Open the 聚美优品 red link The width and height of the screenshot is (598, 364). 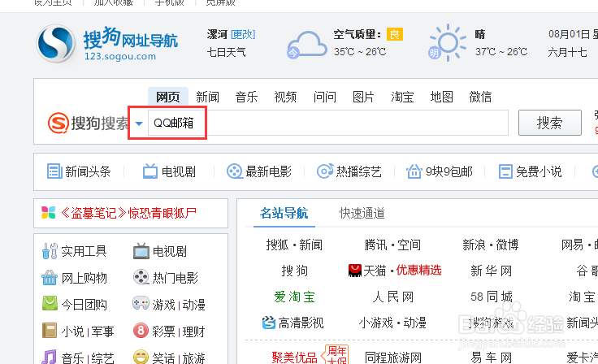click(x=294, y=357)
